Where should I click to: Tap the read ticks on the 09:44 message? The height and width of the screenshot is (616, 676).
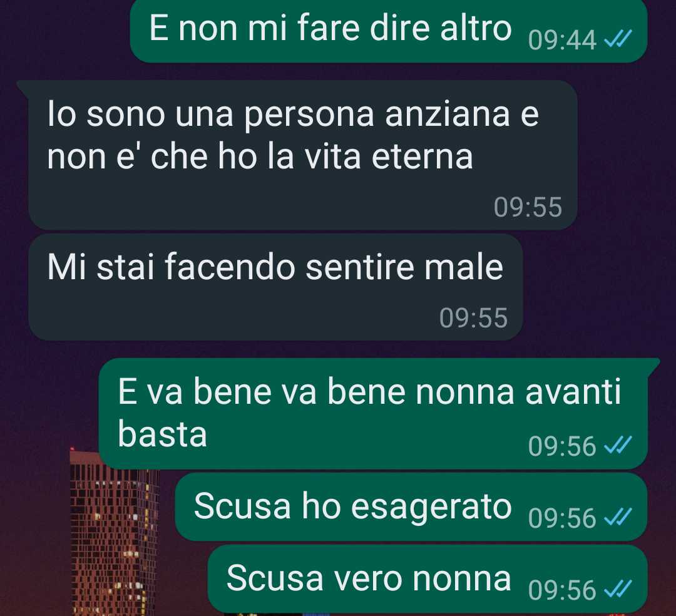point(618,39)
